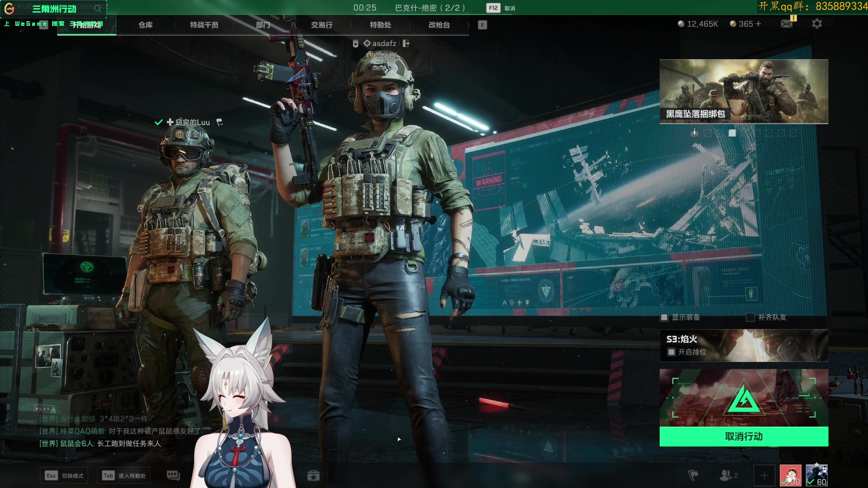Click the flag icon beside 窈窕的Luu
868x488 pixels.
(x=220, y=122)
